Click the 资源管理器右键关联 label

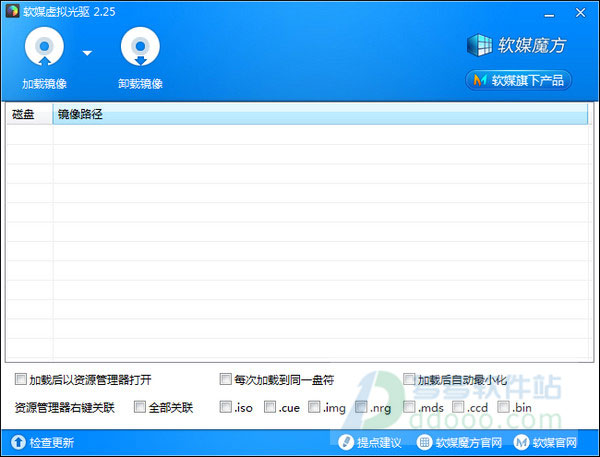[65, 407]
